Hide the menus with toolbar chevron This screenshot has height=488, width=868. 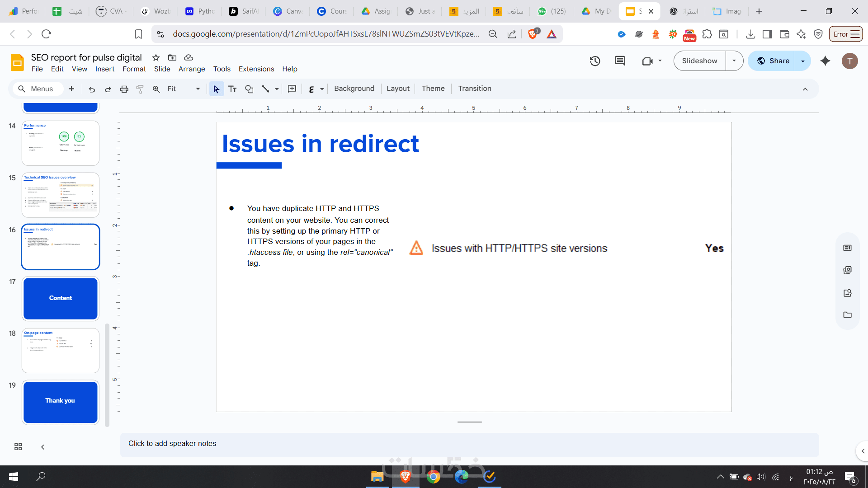[805, 89]
